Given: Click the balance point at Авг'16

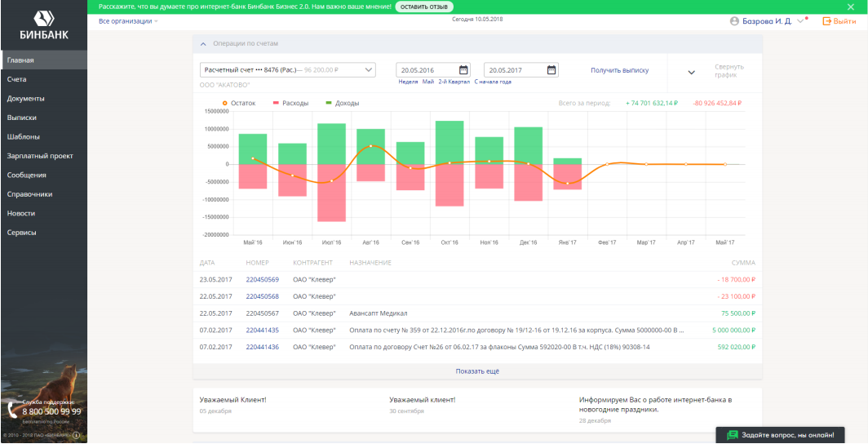Looking at the screenshot, I should coord(371,146).
